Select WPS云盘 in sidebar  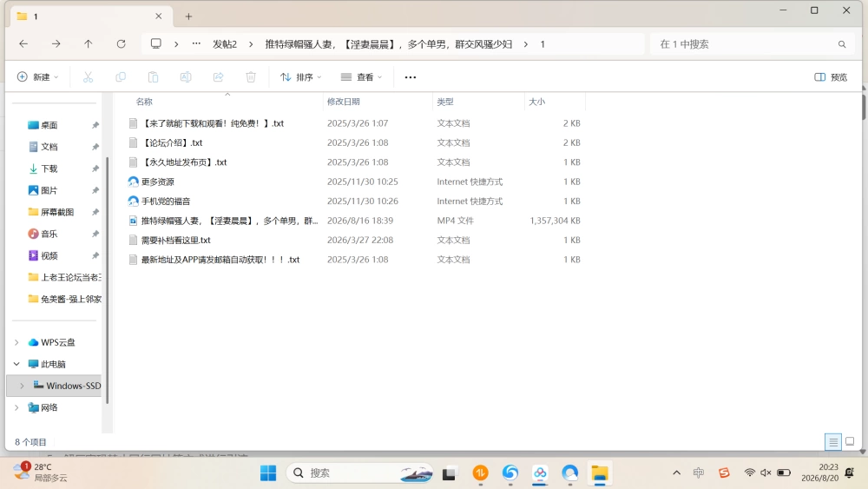click(57, 342)
